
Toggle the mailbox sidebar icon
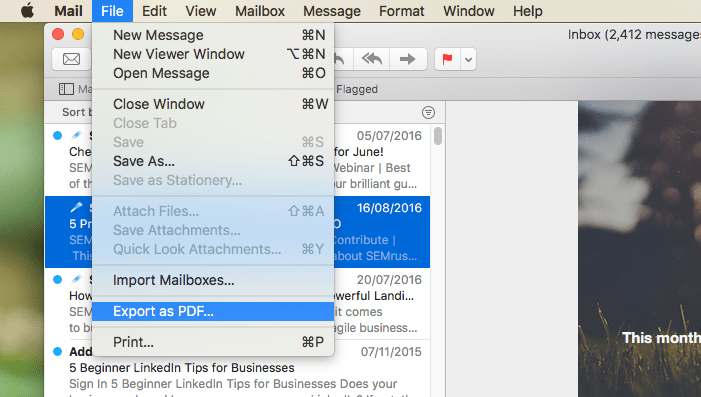coord(66,89)
